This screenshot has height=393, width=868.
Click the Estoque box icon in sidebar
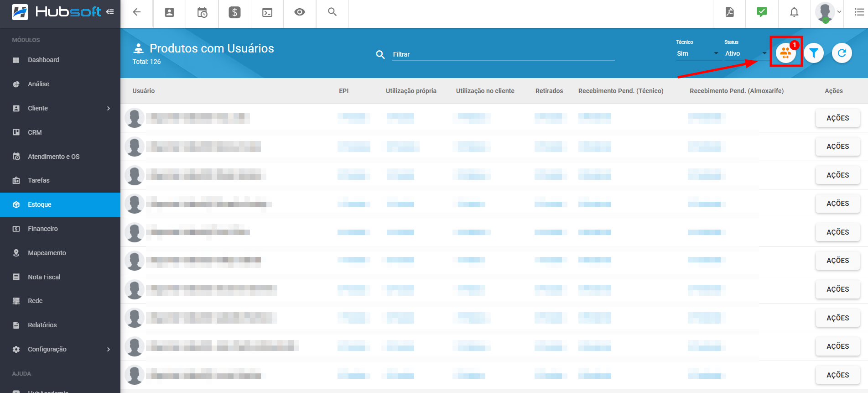16,204
